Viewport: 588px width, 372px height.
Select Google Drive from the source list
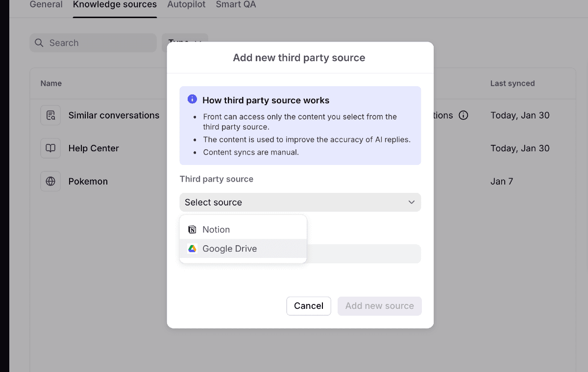229,248
